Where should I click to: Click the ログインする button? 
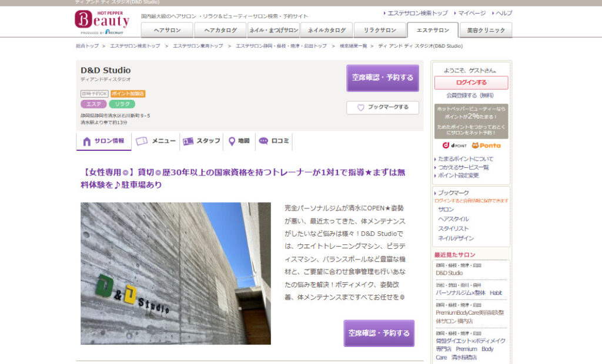click(471, 82)
